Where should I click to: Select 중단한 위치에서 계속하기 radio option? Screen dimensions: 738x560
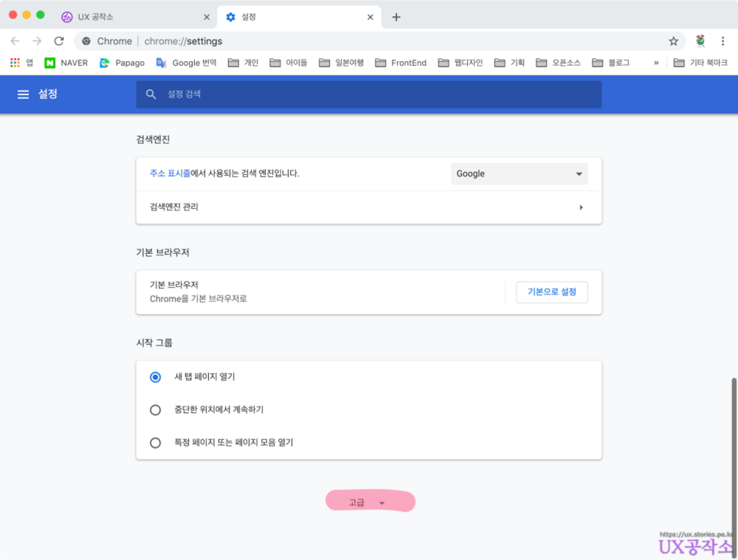click(x=155, y=410)
